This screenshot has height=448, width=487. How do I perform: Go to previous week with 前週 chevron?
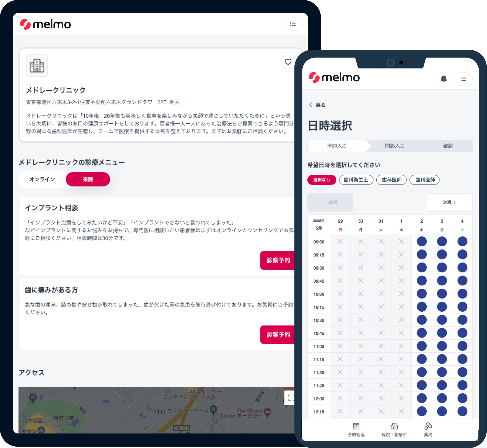[x=330, y=202]
